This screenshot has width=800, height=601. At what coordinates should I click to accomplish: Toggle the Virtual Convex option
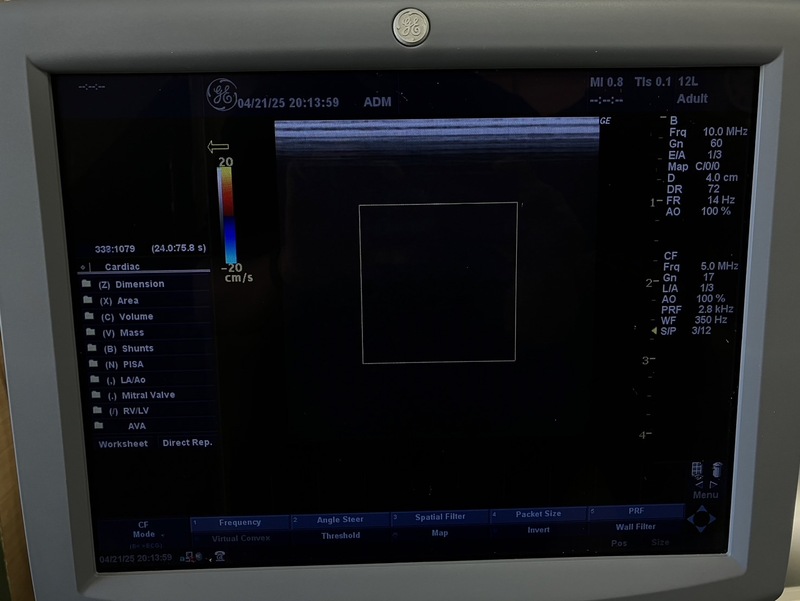(241, 538)
